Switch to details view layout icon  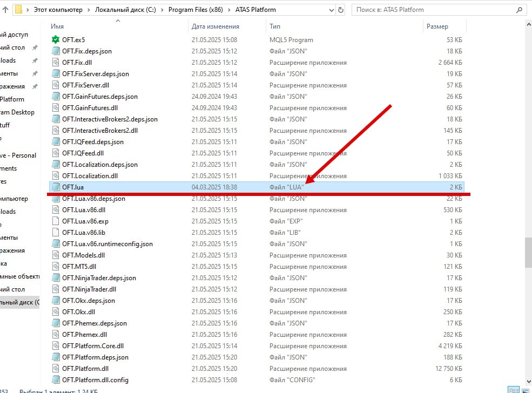514,390
